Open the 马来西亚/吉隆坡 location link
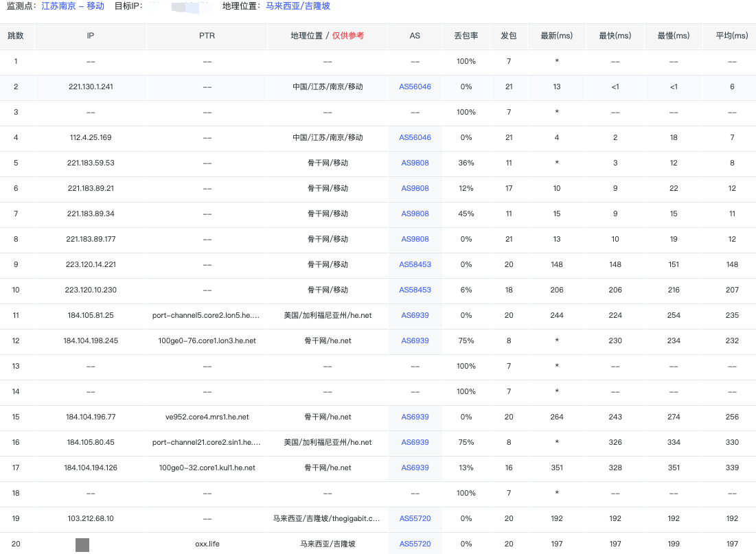This screenshot has width=756, height=554. click(298, 6)
